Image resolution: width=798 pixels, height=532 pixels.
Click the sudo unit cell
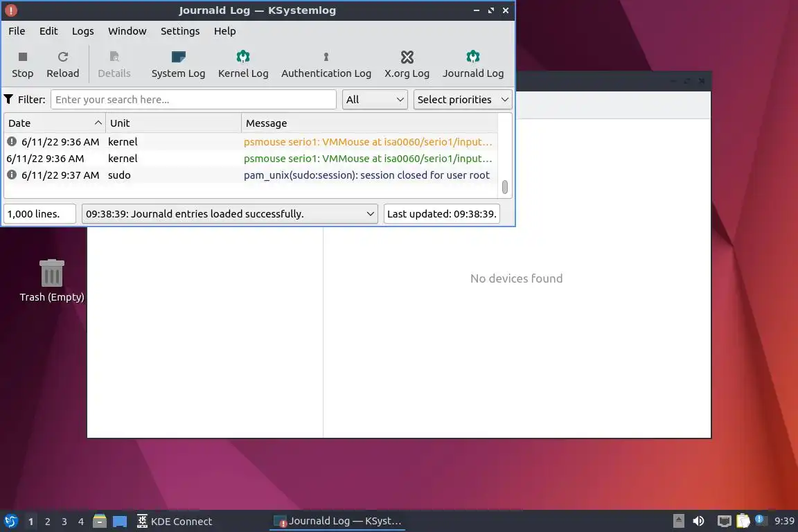click(119, 175)
